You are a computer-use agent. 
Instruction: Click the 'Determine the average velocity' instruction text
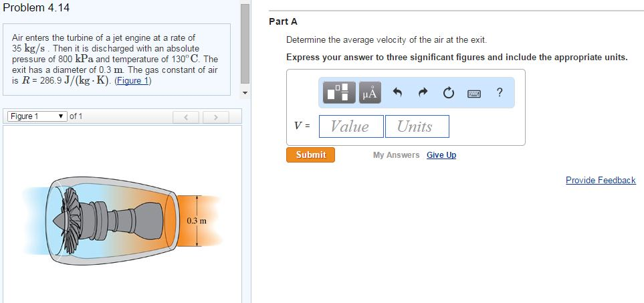387,40
